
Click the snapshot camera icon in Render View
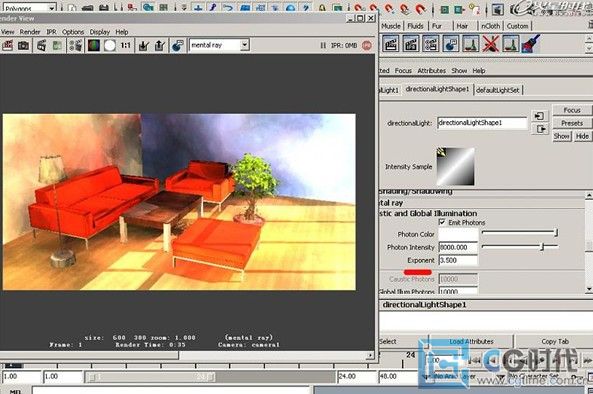23,46
